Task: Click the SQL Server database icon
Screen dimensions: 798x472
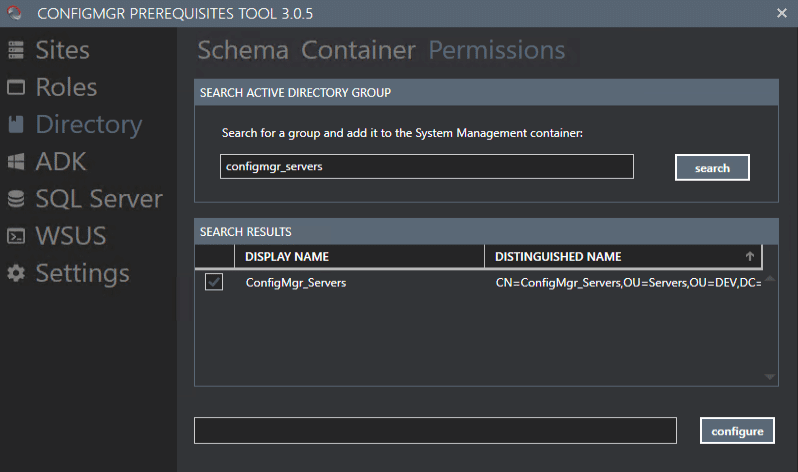Action: [16, 199]
